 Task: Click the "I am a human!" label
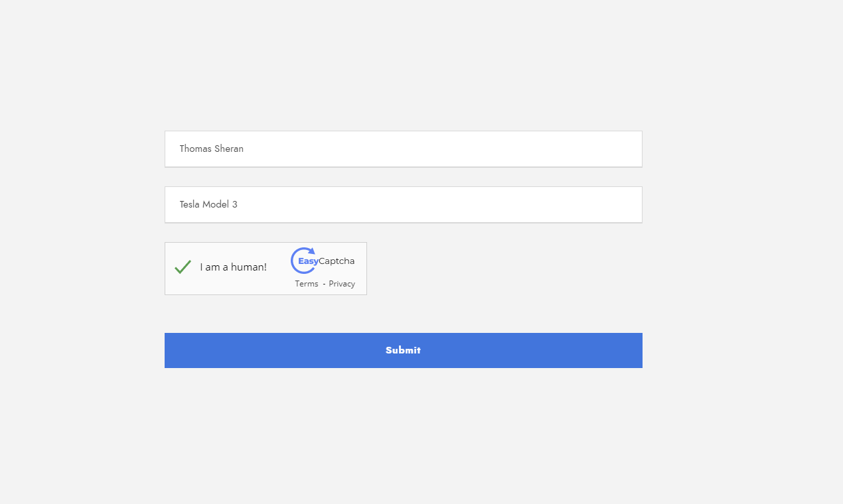233,267
